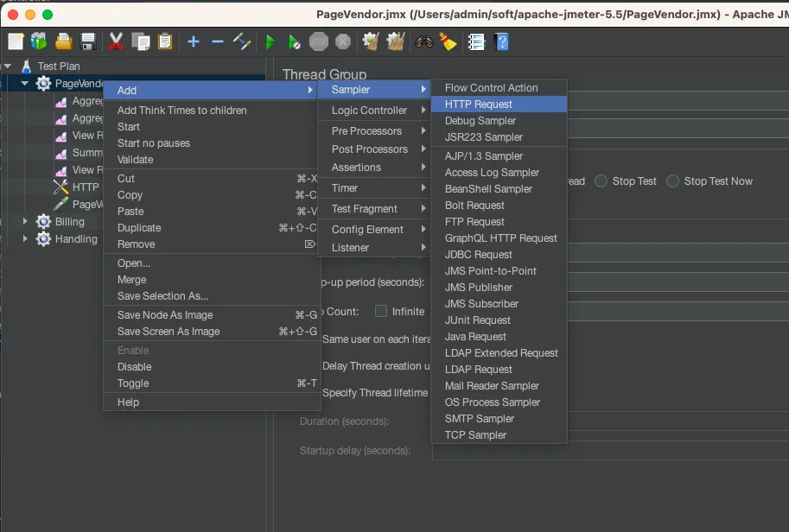Click the Toggle enable/disable icon in toolbar
The width and height of the screenshot is (789, 532).
(x=242, y=41)
